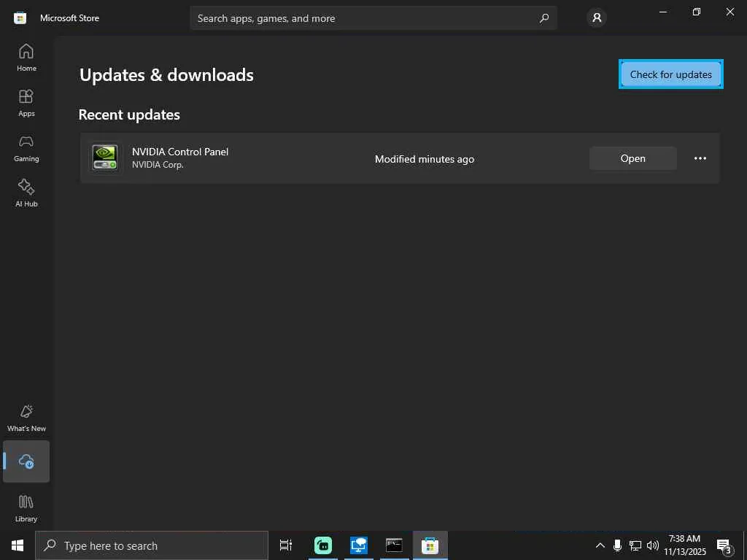Click the Search apps, games, and more field
This screenshot has height=560, width=747.
(373, 18)
